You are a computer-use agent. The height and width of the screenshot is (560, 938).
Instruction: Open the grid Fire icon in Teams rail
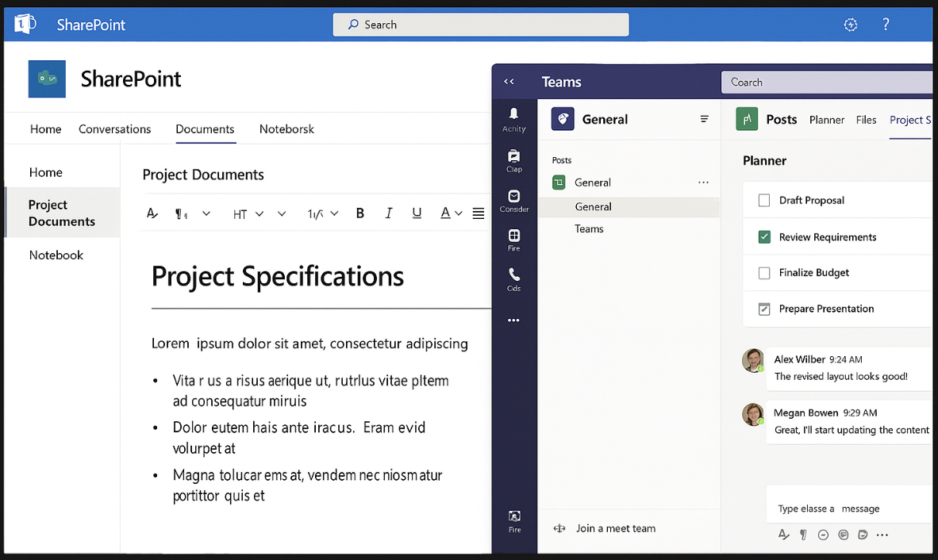(x=513, y=240)
